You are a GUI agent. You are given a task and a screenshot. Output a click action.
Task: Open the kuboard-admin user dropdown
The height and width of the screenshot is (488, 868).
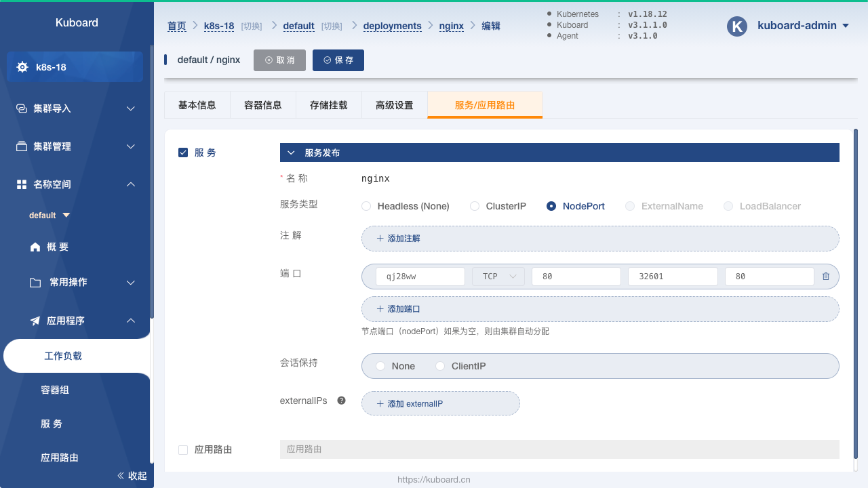(804, 26)
